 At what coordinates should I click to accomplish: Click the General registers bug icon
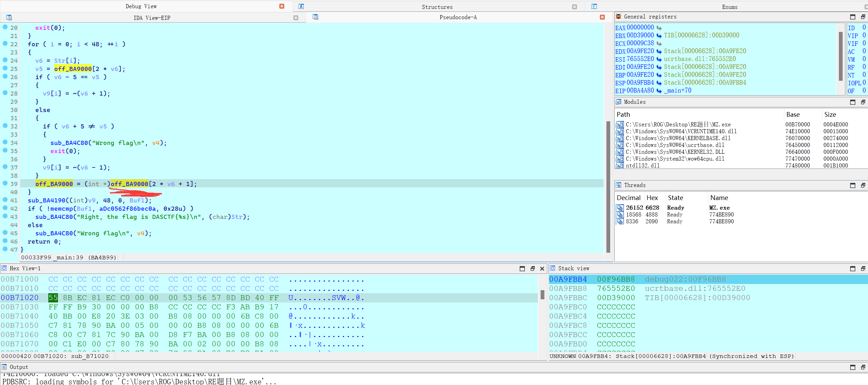pyautogui.click(x=618, y=16)
